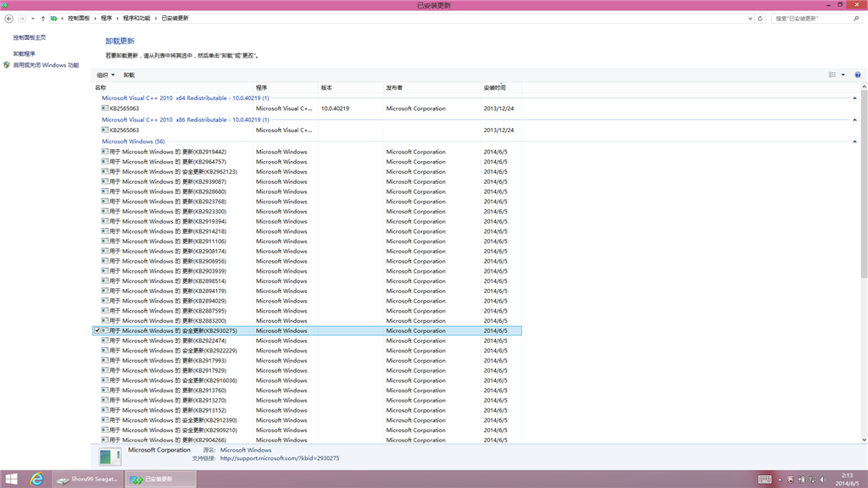Click the 10.0.40219 version cell
This screenshot has height=488, width=868.
tap(335, 108)
